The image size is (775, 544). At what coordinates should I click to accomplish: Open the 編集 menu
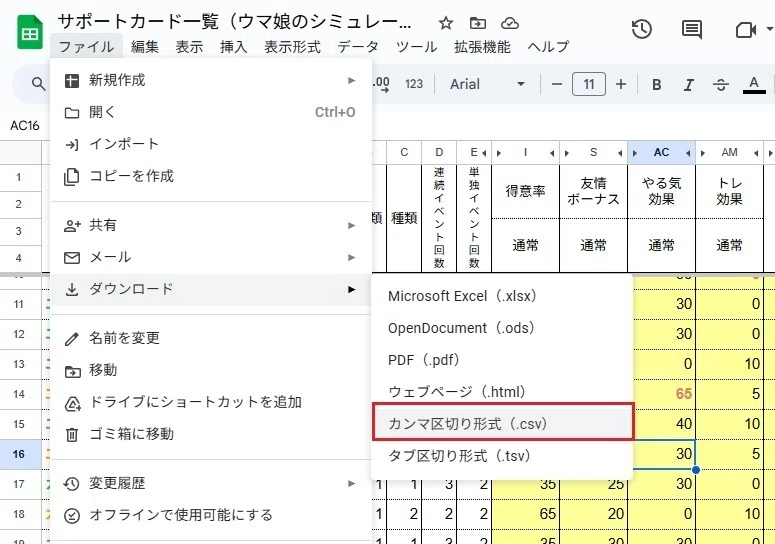144,47
